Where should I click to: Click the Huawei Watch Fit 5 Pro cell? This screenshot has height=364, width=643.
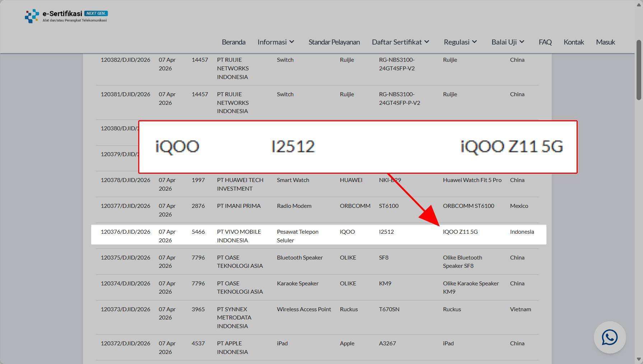(472, 180)
